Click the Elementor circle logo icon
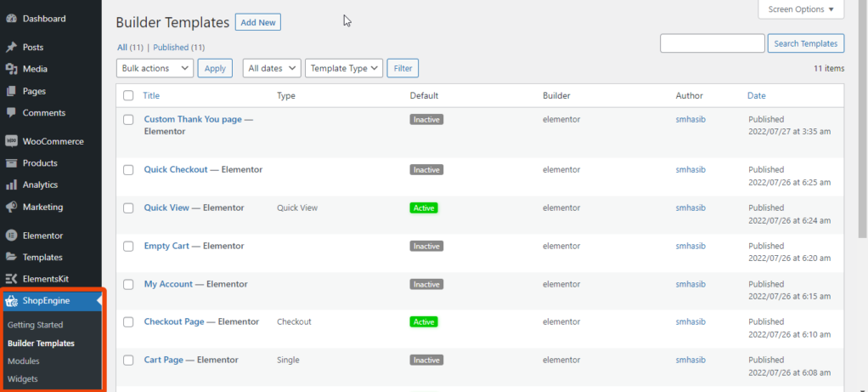This screenshot has width=868, height=392. click(x=11, y=236)
